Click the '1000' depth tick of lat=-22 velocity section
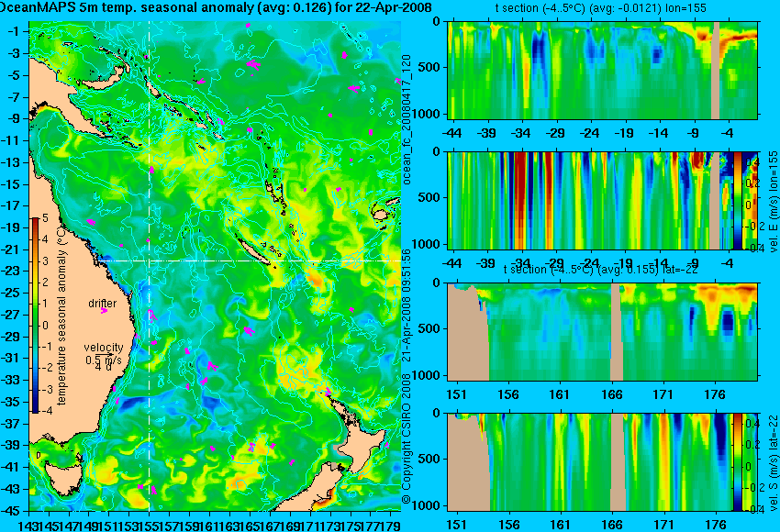The height and width of the screenshot is (532, 780). (428, 506)
